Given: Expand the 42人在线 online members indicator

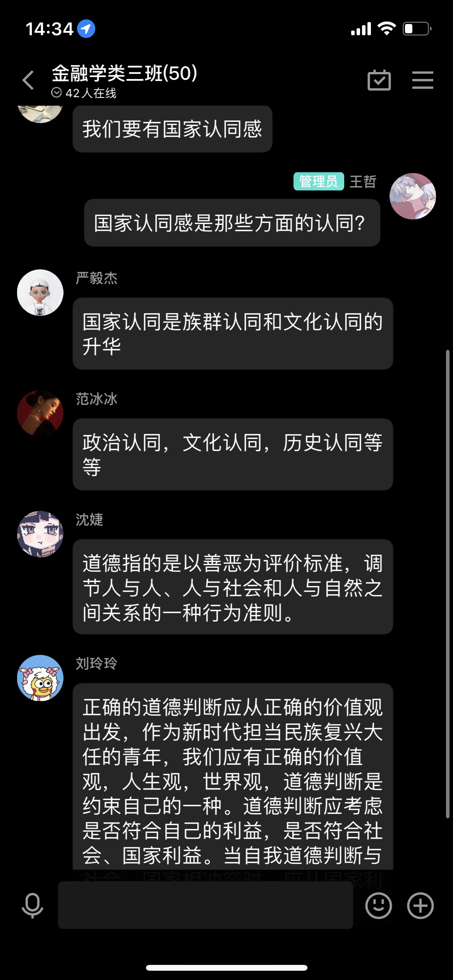Looking at the screenshot, I should pos(84,93).
